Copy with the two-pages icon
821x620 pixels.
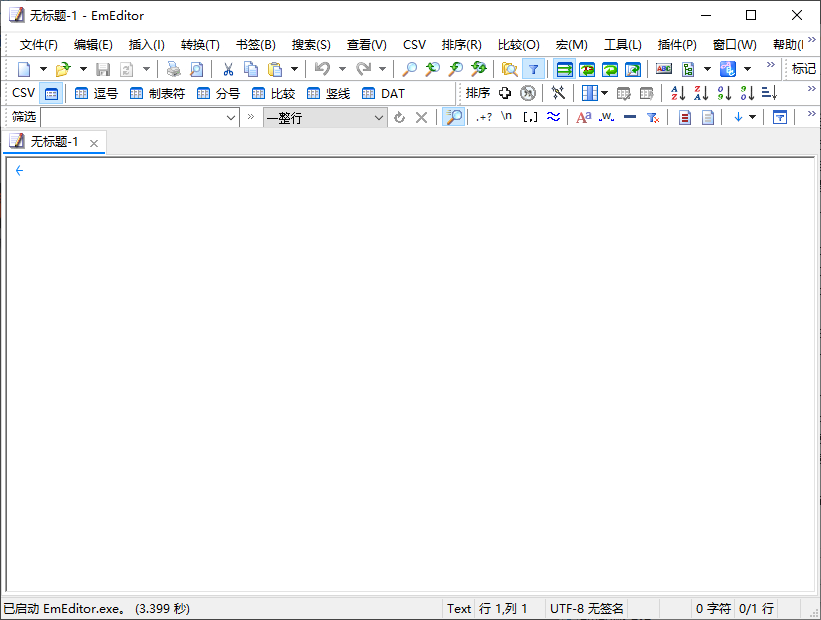pos(251,69)
